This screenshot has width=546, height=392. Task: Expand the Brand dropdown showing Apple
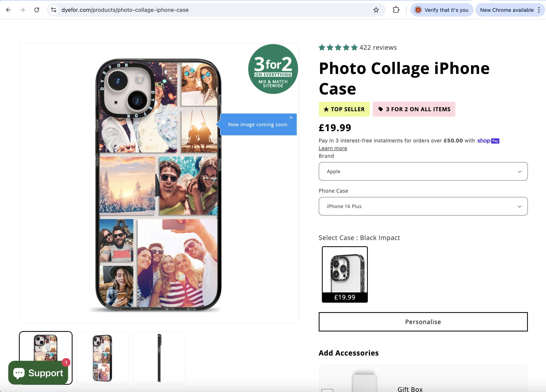[x=423, y=171]
